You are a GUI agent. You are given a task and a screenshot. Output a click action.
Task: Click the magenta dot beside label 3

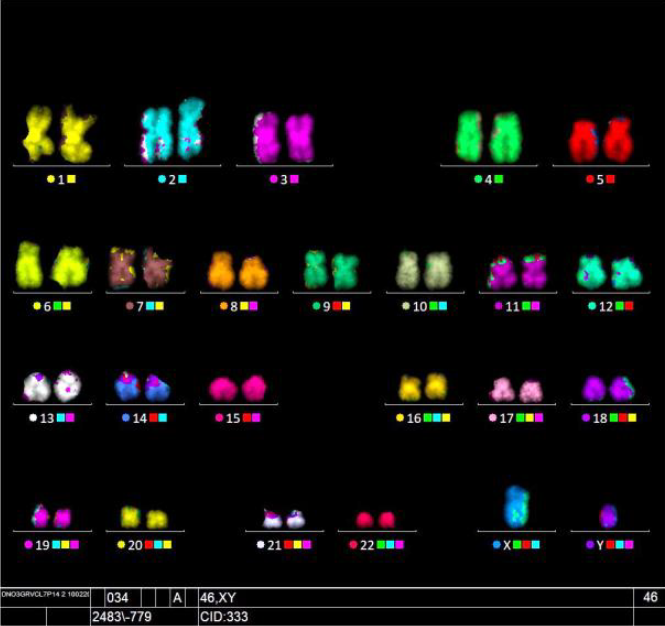(x=273, y=180)
